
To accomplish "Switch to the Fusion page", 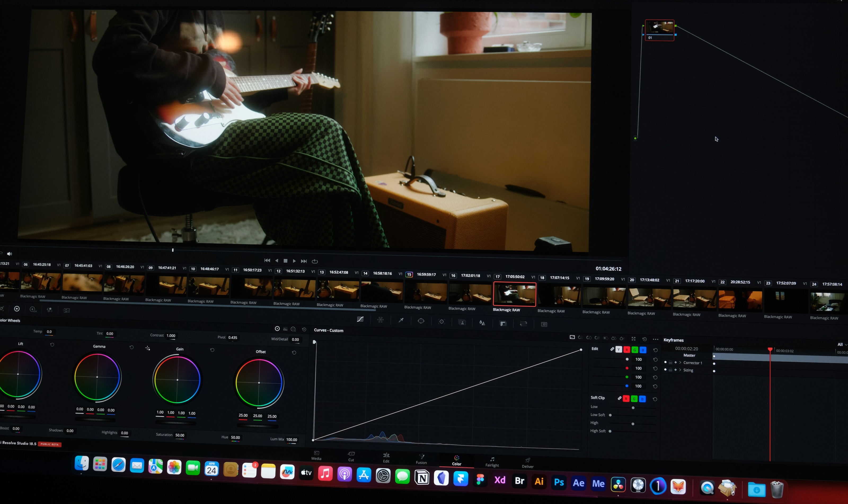I will pyautogui.click(x=421, y=460).
